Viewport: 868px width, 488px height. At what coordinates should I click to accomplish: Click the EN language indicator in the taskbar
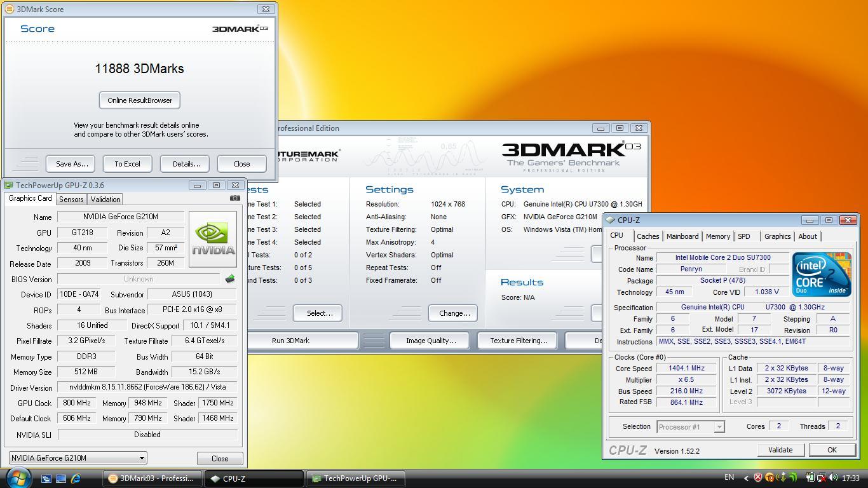(729, 477)
